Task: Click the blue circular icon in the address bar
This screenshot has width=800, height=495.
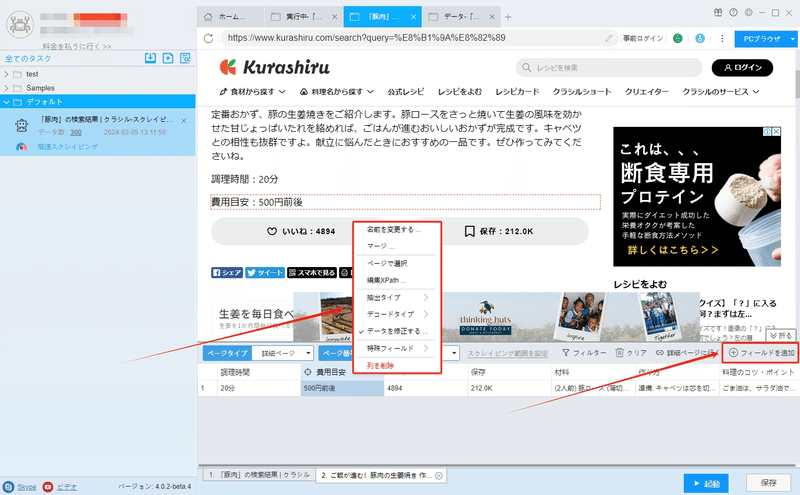Action: tap(700, 38)
